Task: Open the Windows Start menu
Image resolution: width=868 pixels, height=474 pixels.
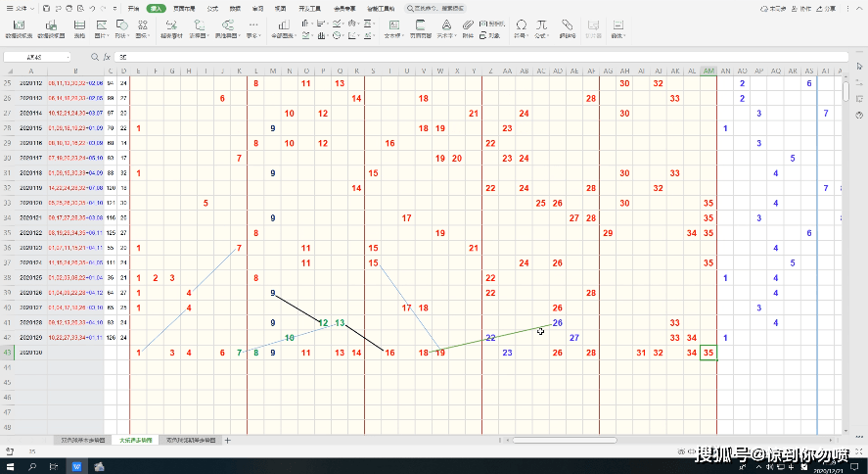Action: tap(8, 464)
